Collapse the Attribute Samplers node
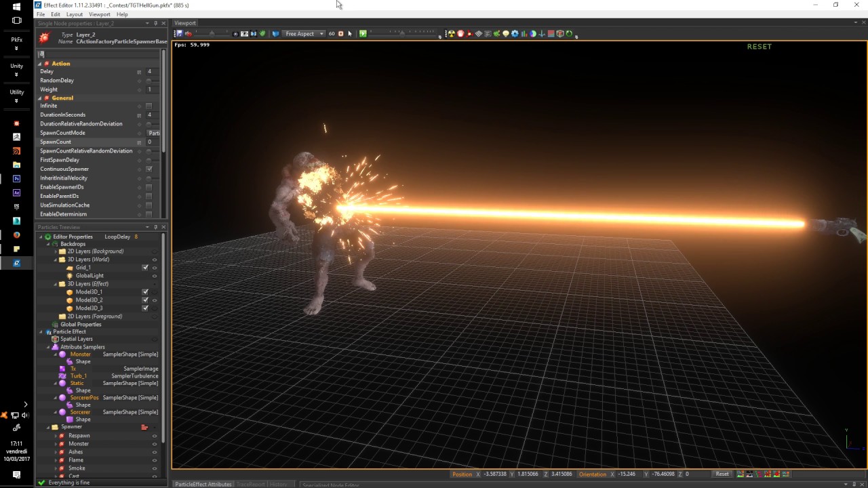This screenshot has width=868, height=488. [x=49, y=347]
